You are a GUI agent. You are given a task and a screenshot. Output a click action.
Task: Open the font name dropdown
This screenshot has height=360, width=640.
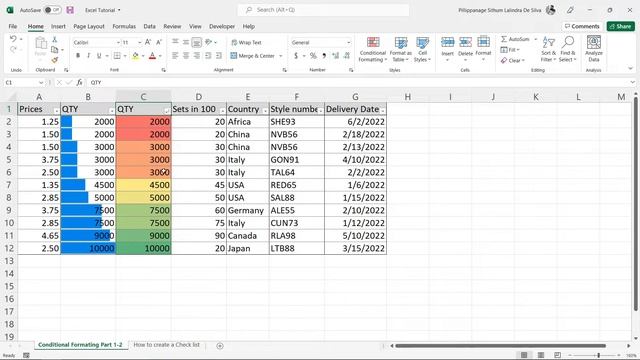click(x=118, y=42)
